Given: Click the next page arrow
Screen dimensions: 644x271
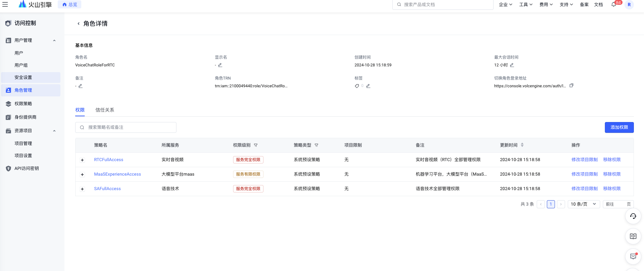Looking at the screenshot, I should coord(561,204).
